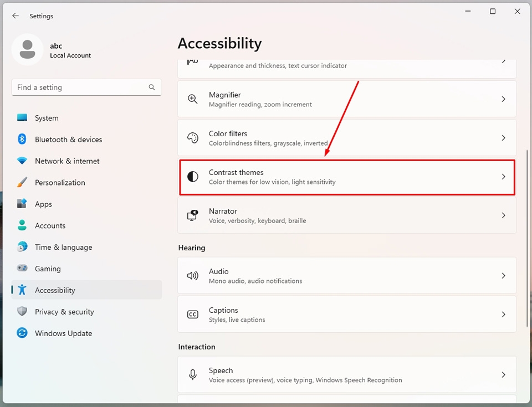Viewport: 532px width, 407px height.
Task: Select Accessibility in the sidebar
Action: (x=86, y=290)
